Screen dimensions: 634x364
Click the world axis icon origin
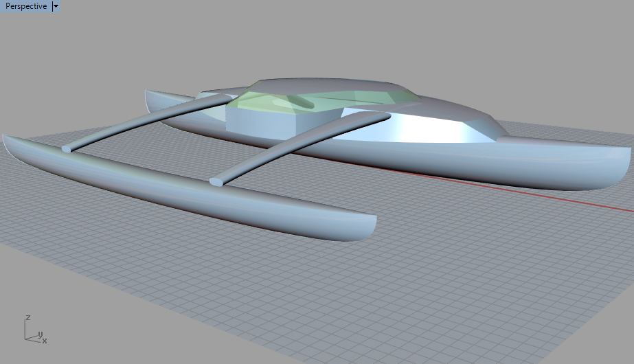pyautogui.click(x=26, y=338)
